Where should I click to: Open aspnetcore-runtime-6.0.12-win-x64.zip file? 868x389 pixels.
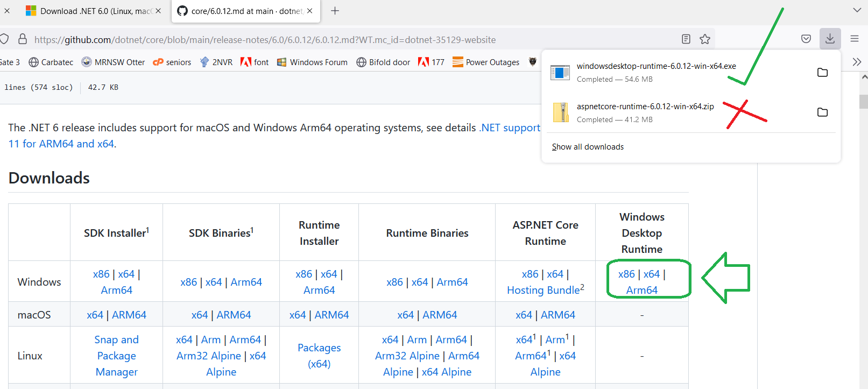[x=645, y=107]
